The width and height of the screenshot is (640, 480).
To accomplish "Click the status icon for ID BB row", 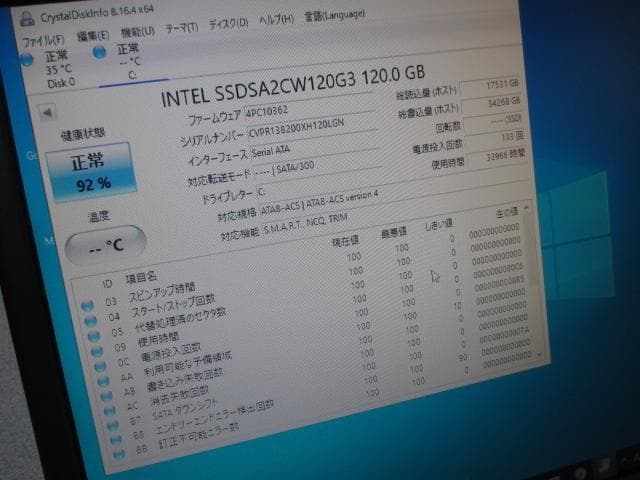I will [119, 453].
